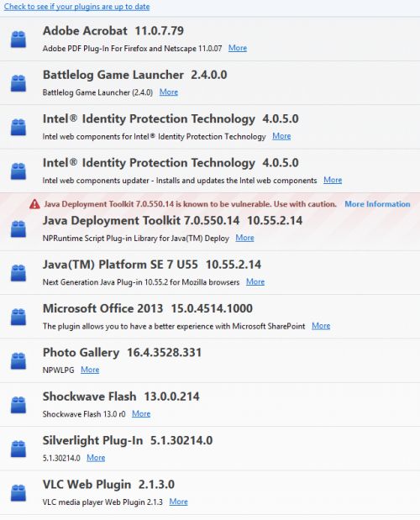
Task: Open the More link for Adobe Acrobat
Action: [238, 48]
